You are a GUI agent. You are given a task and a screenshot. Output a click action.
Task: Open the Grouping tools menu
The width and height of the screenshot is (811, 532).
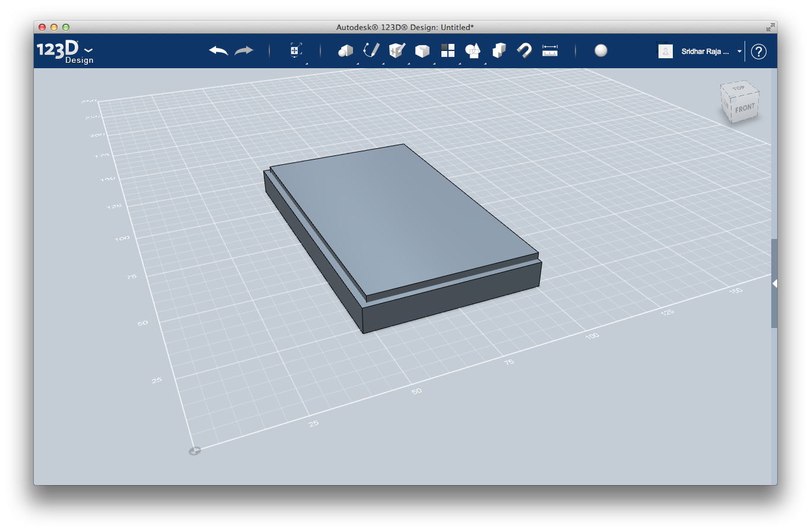click(x=473, y=51)
